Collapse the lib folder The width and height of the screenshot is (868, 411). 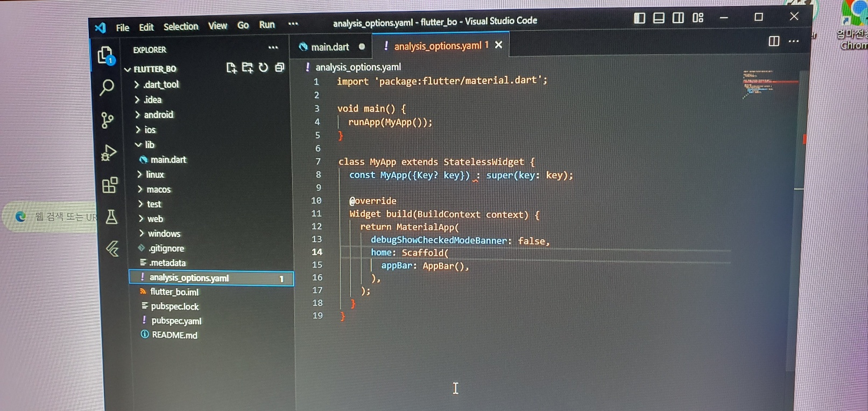149,144
